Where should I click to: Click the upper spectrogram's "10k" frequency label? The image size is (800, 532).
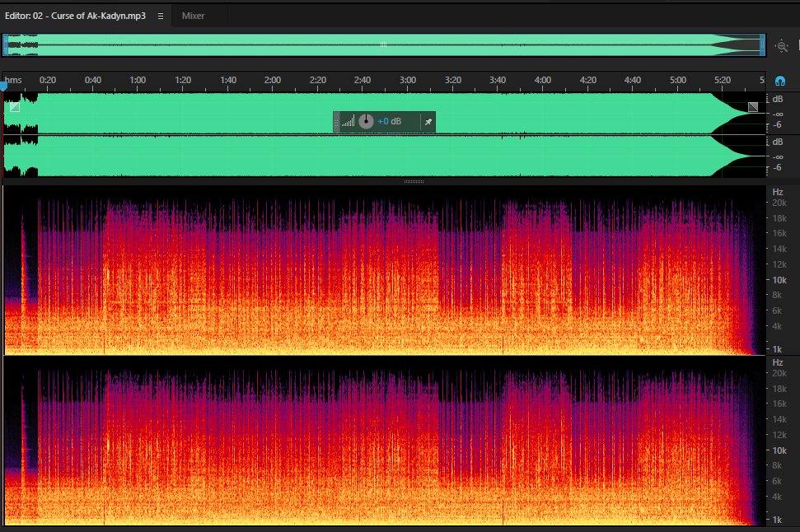point(779,280)
